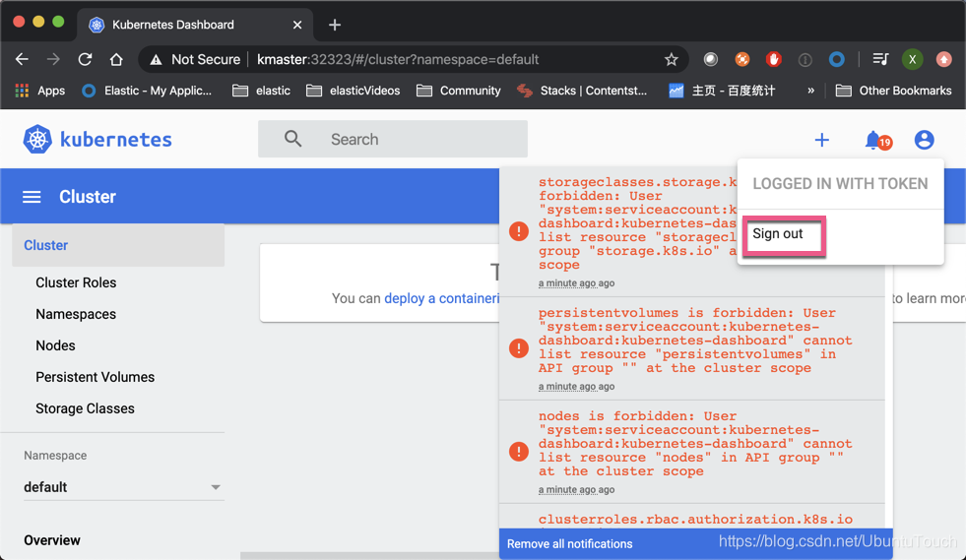Click the horizontal scrollbar at bottom

369,556
